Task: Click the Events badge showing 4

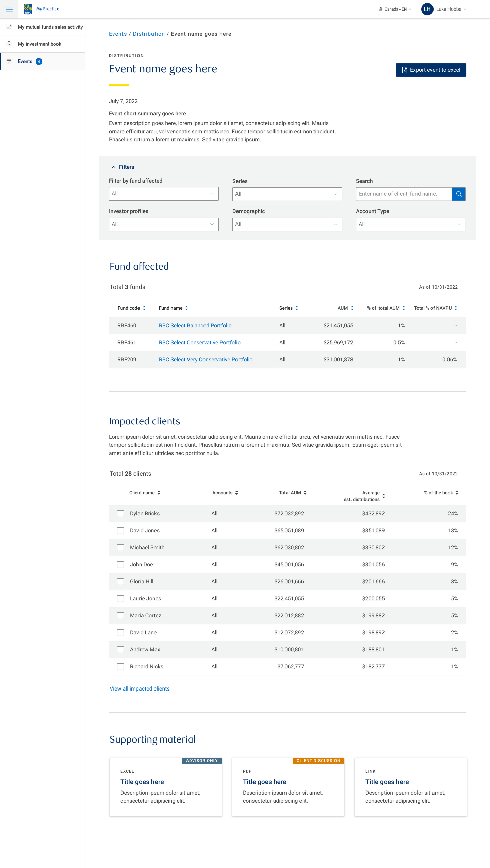Action: (39, 62)
